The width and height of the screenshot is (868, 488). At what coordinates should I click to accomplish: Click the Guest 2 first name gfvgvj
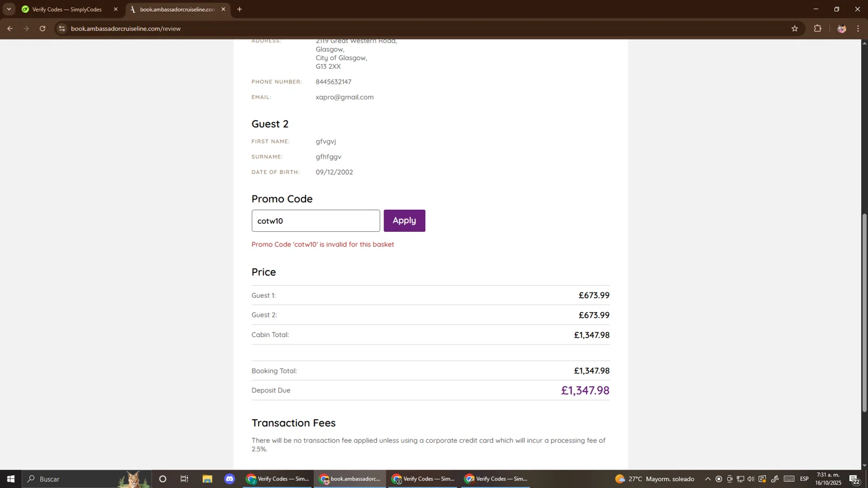(326, 142)
